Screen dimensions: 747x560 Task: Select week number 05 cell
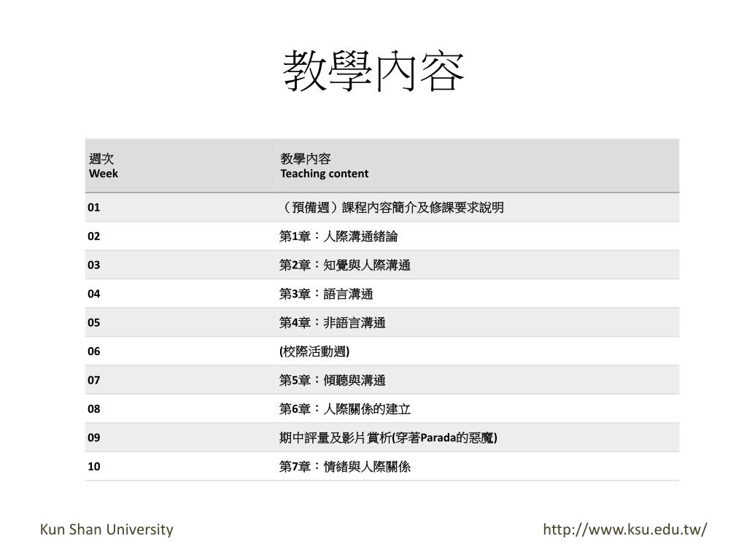pos(181,322)
